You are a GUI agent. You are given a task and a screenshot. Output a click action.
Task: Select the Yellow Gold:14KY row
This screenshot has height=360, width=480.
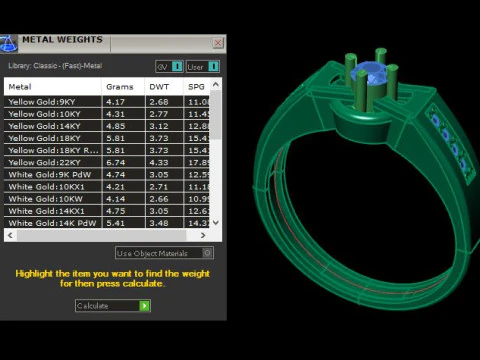(x=107, y=126)
